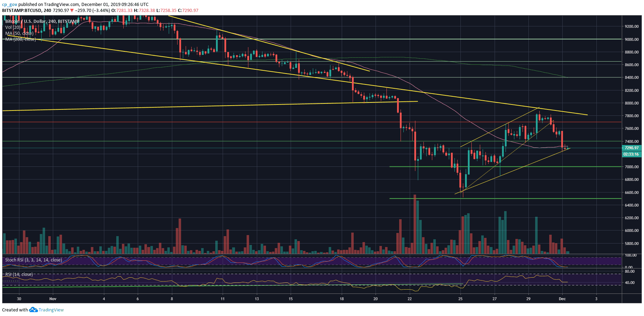The image size is (644, 316).
Task: Click the 9200.00 price axis label
Action: [x=632, y=26]
